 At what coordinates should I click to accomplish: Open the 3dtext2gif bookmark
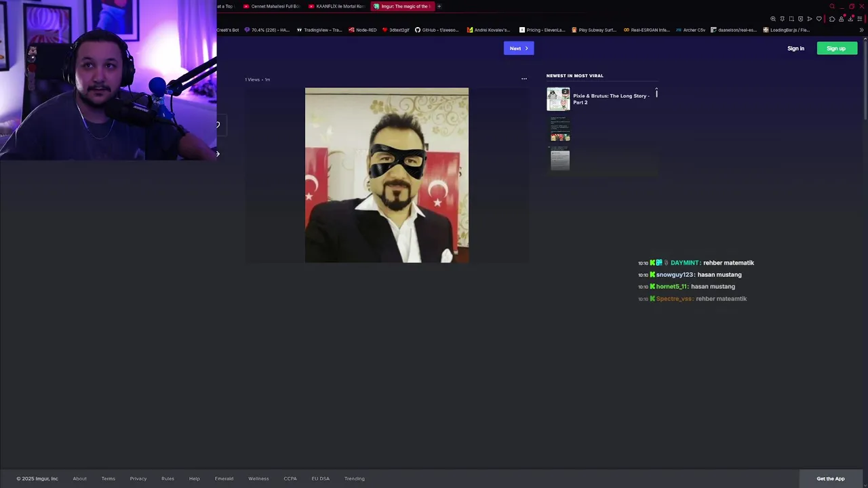click(396, 30)
